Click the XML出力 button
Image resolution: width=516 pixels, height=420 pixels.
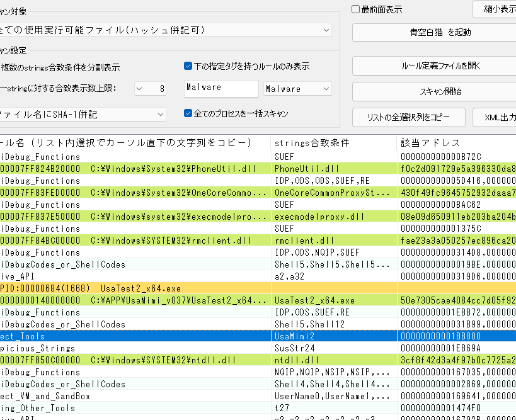click(495, 117)
